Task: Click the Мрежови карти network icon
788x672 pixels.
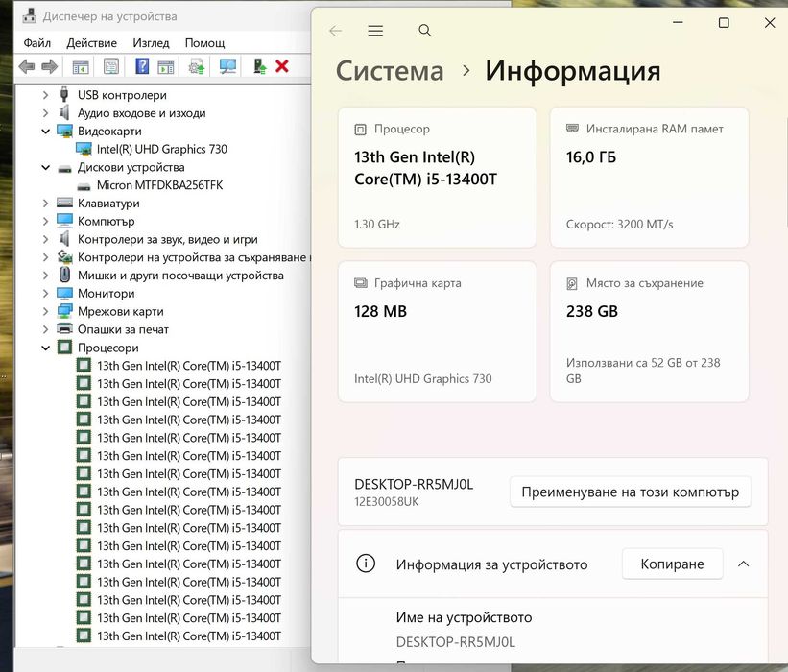Action: (x=65, y=311)
